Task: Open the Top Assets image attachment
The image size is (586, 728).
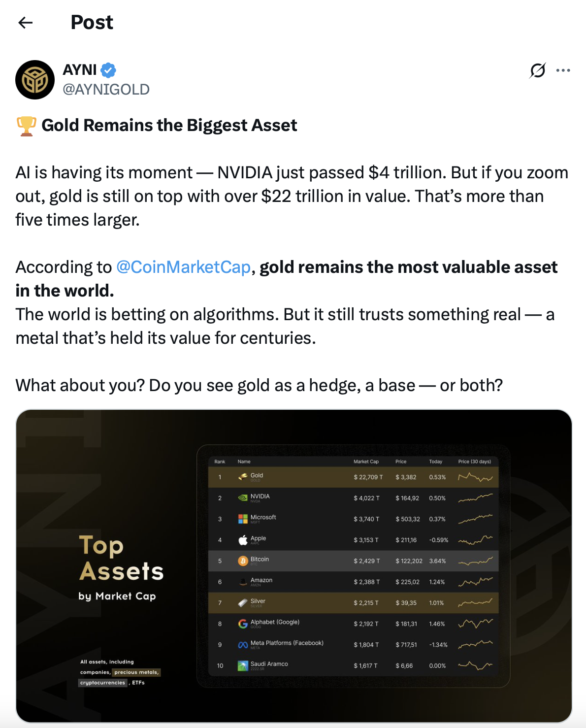Action: [294, 566]
